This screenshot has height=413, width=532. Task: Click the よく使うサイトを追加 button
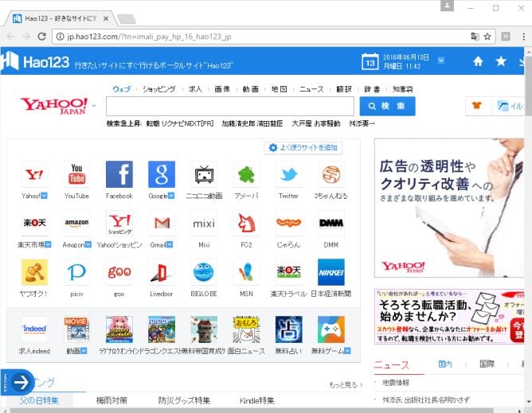point(303,147)
